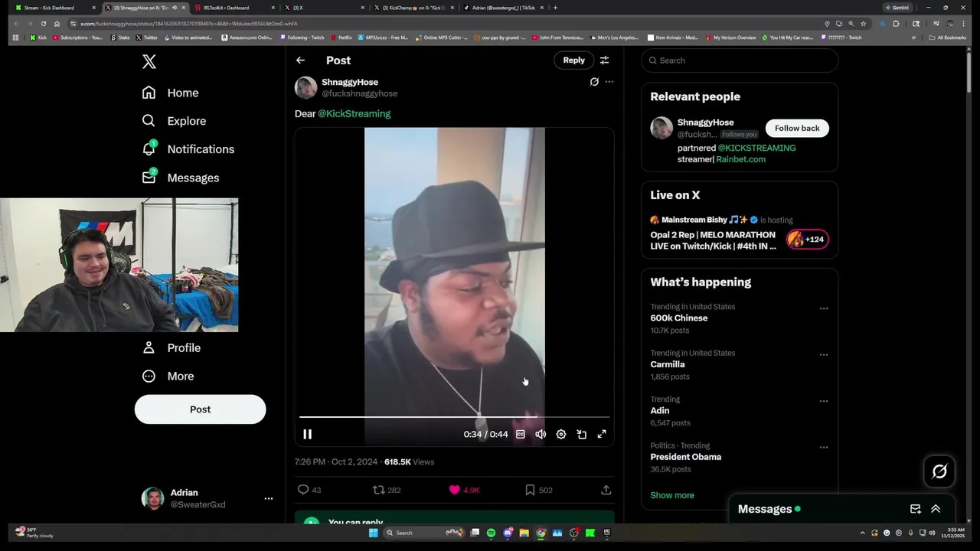This screenshot has height=551, width=980.
Task: Toggle video captions
Action: (x=521, y=434)
